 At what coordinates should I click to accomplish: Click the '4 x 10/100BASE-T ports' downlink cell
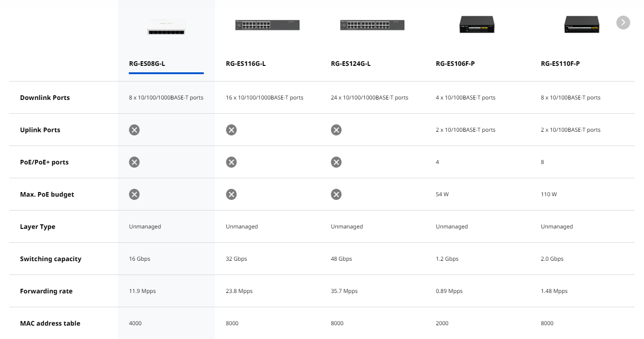tap(466, 98)
